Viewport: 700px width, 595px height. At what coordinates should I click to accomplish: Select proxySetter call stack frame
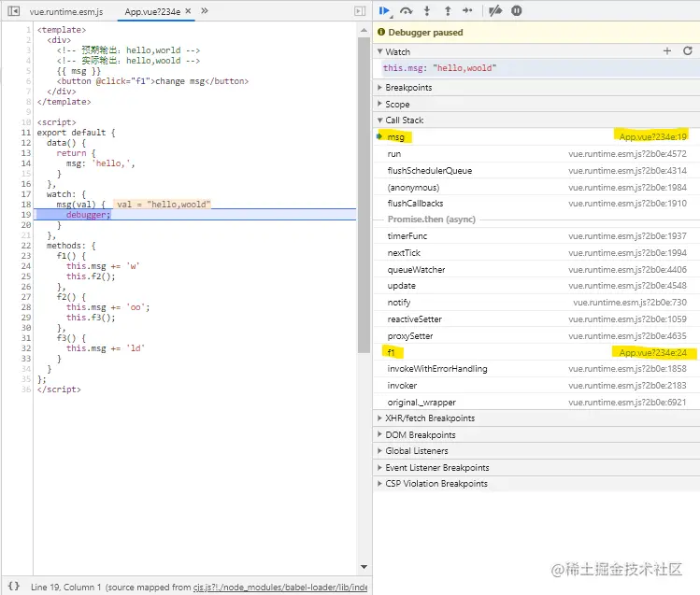[x=536, y=336]
